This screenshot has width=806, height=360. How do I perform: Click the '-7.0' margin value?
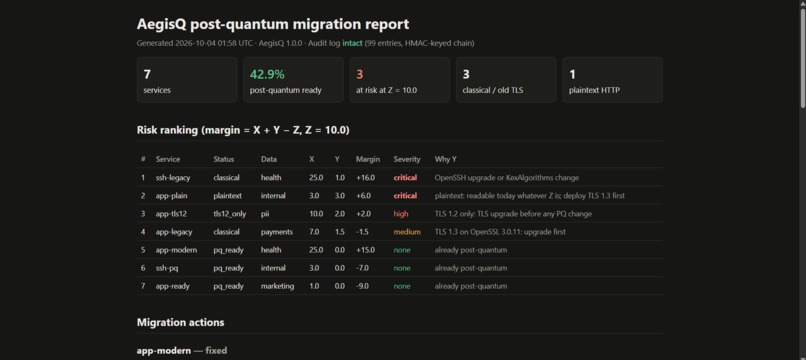pyautogui.click(x=362, y=268)
